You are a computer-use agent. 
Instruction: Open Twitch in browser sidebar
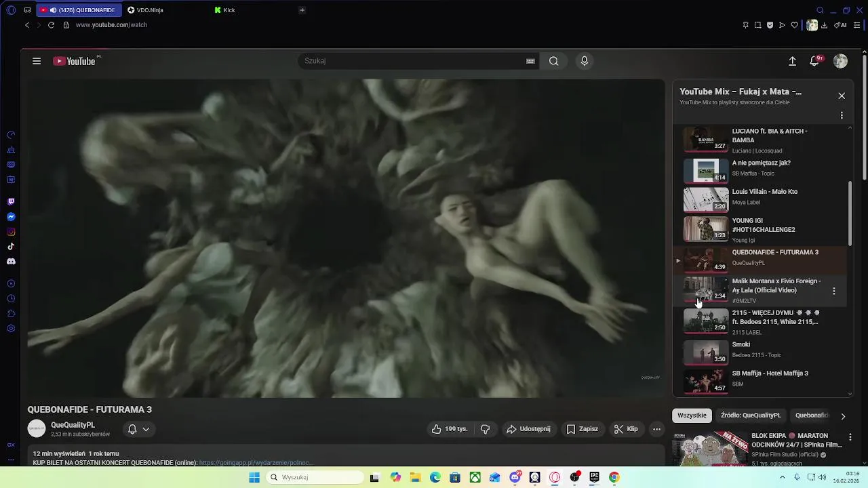coord(11,202)
